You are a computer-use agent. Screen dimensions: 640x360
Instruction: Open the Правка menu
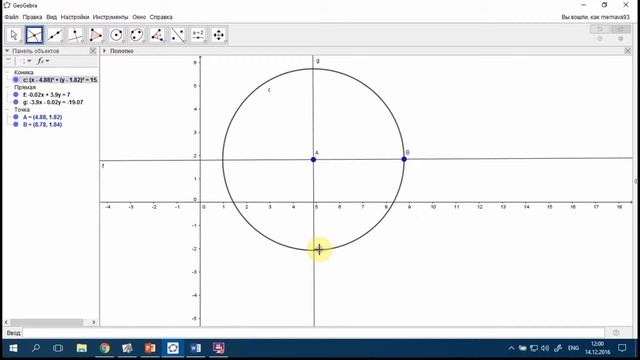click(32, 17)
